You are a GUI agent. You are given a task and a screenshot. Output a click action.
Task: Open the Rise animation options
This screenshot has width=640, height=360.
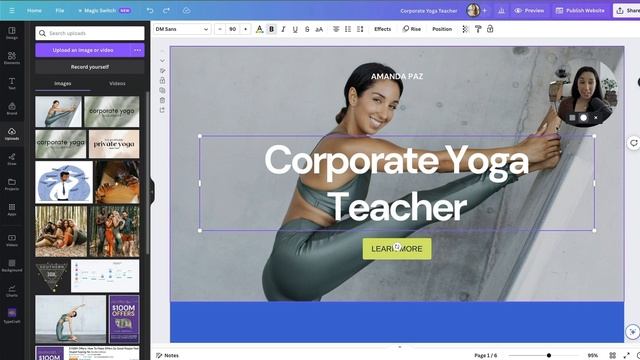(x=411, y=29)
